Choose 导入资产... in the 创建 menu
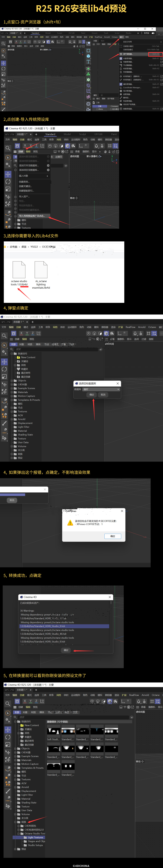Image resolution: width=163 pixels, height=868 pixels. tap(24, 196)
